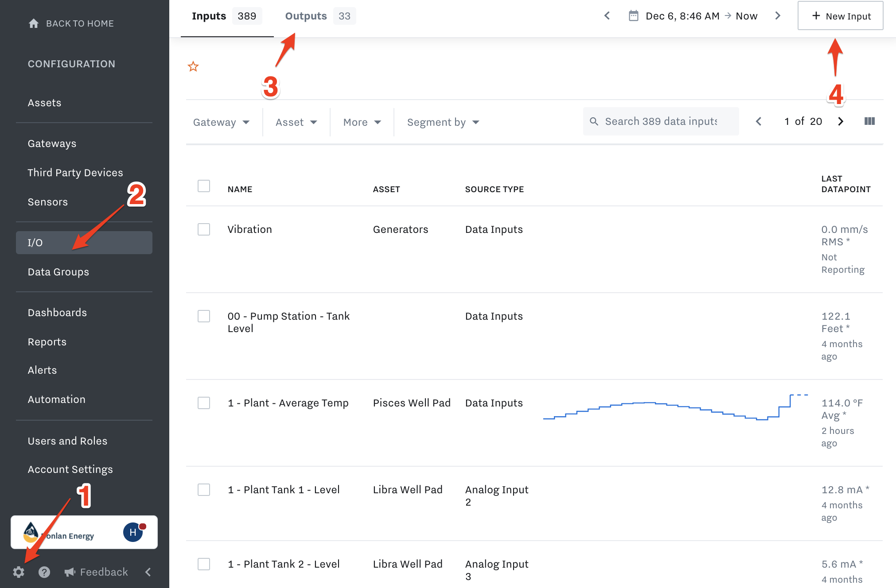Open Users and Roles in sidebar
Image resolution: width=896 pixels, height=588 pixels.
[x=67, y=441]
